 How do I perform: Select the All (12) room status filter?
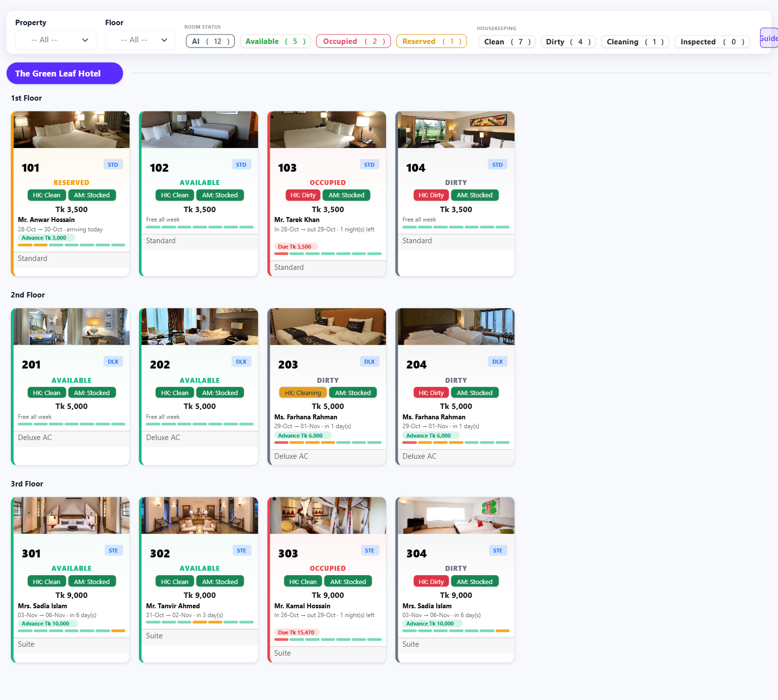(210, 41)
